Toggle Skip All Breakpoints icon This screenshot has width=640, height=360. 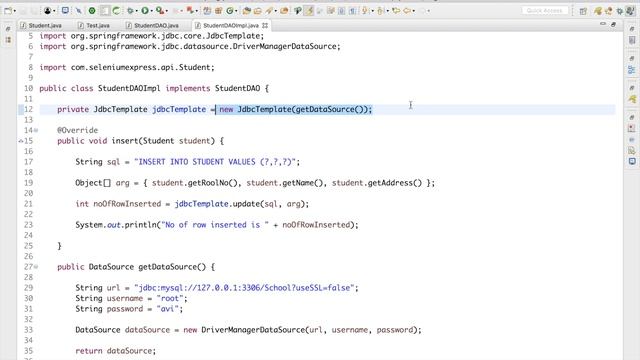pyautogui.click(x=78, y=11)
